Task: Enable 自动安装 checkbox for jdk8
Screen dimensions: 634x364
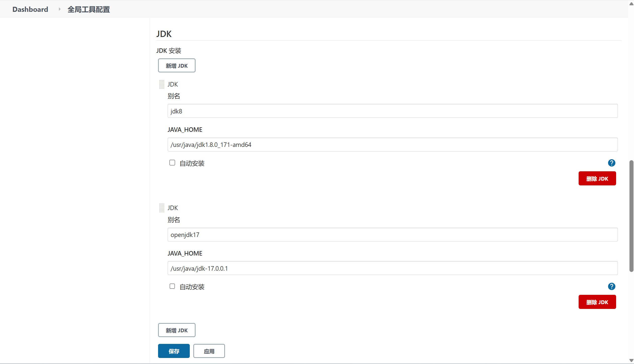Action: [x=172, y=163]
